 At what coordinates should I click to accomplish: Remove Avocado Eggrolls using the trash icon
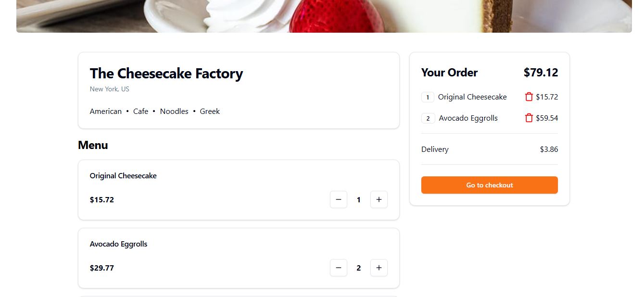pos(529,118)
